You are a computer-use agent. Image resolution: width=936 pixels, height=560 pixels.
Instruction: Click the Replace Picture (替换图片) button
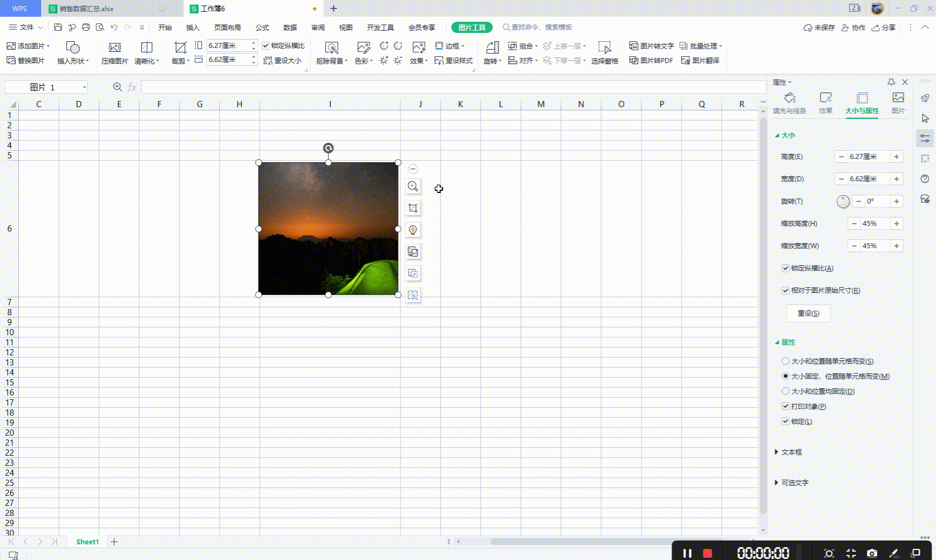point(26,60)
